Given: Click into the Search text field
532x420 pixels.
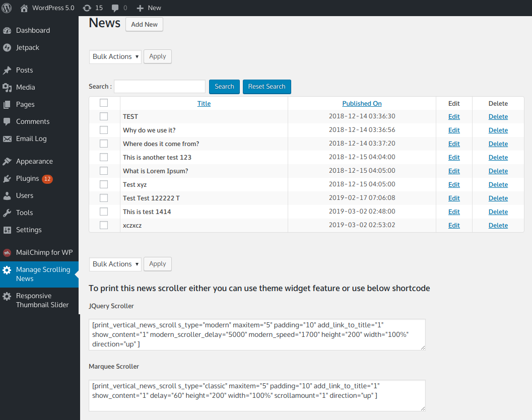Looking at the screenshot, I should tap(160, 87).
